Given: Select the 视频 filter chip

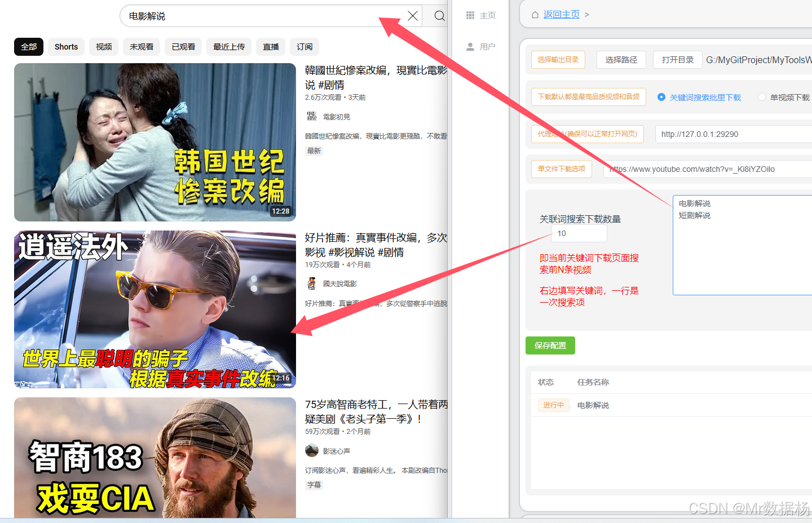Looking at the screenshot, I should click(x=104, y=47).
